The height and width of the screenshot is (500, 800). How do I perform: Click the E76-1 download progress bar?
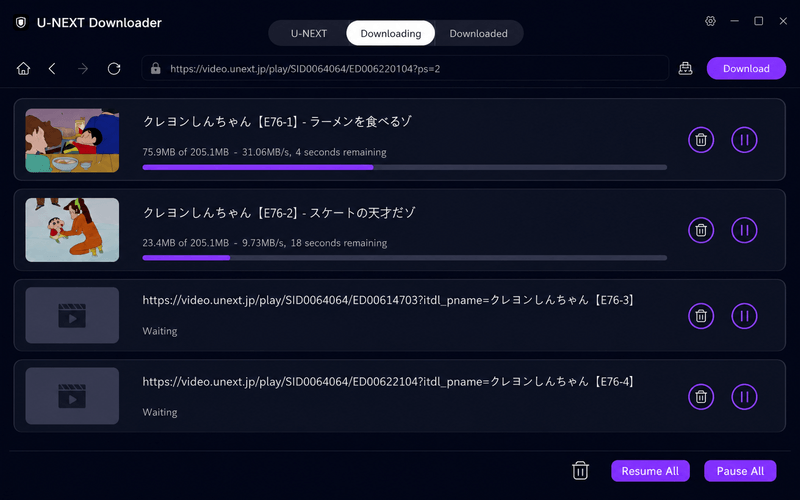coord(405,167)
